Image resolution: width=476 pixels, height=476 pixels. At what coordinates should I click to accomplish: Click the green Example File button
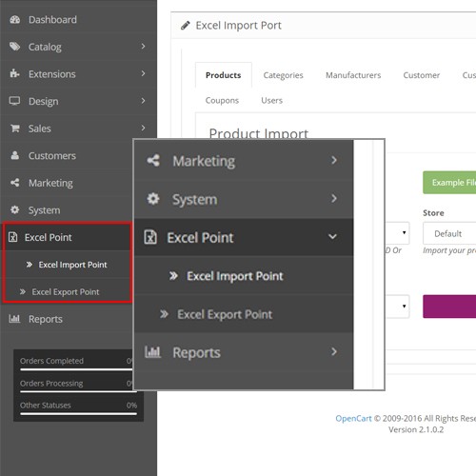[449, 183]
